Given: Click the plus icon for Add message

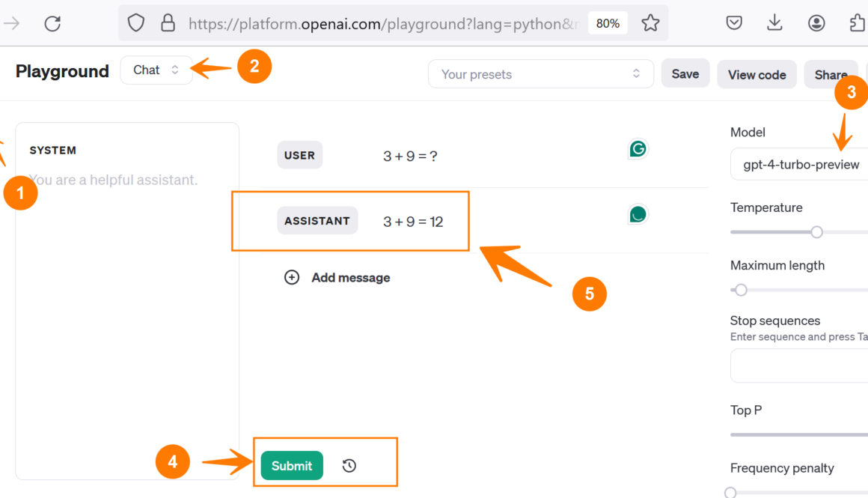Looking at the screenshot, I should tap(292, 278).
